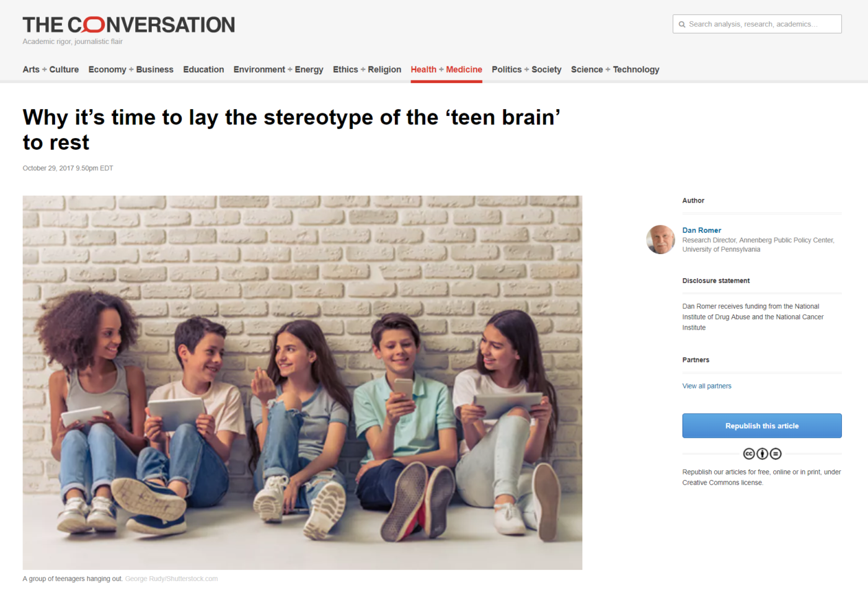Open the Environment + Energy section
Image resolution: width=868 pixels, height=596 pixels.
click(278, 69)
